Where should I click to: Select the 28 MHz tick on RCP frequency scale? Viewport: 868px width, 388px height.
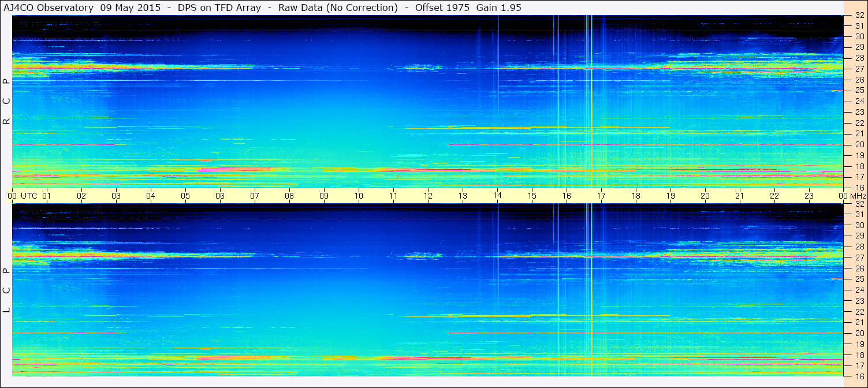[x=859, y=58]
